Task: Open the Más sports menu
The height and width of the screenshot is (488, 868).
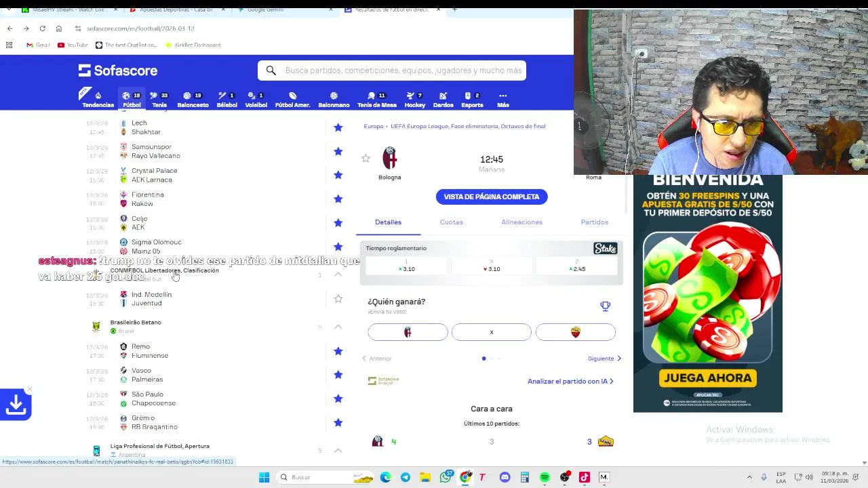Action: click(x=502, y=100)
